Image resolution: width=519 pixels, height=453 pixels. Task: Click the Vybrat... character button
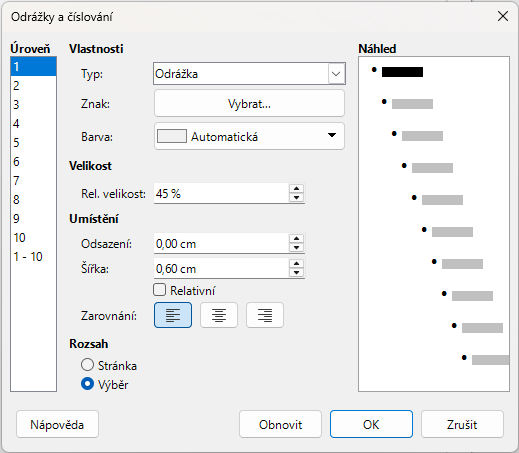pos(249,104)
